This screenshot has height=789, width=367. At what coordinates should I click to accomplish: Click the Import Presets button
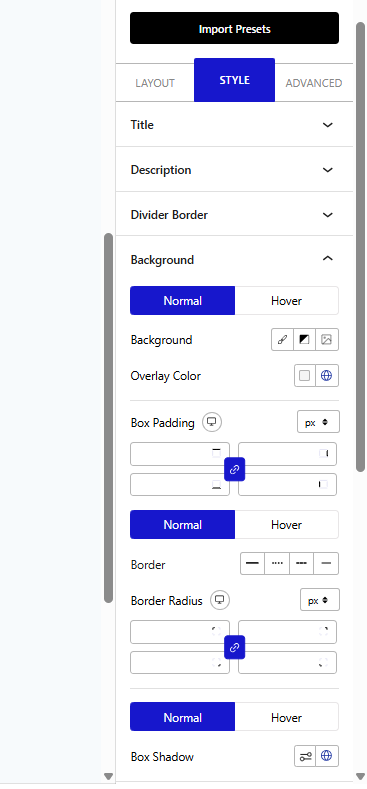(234, 28)
